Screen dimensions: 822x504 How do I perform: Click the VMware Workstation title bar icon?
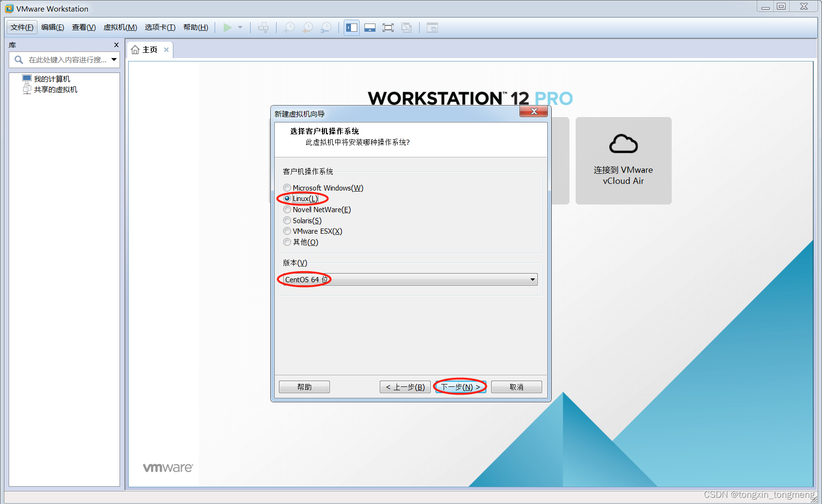tap(9, 9)
